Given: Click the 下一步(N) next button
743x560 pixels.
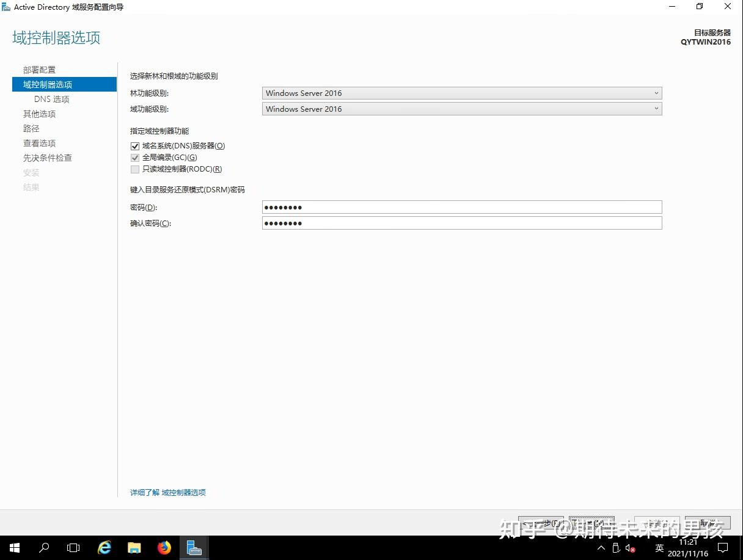Looking at the screenshot, I should tap(591, 523).
